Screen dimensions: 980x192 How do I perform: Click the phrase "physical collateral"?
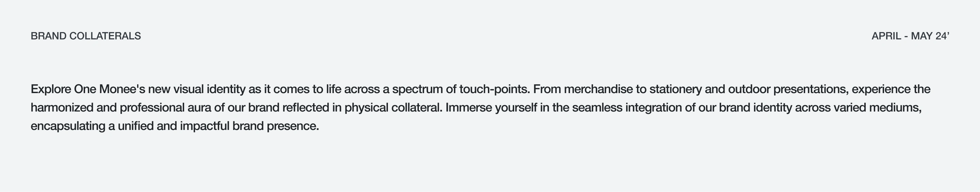point(393,108)
